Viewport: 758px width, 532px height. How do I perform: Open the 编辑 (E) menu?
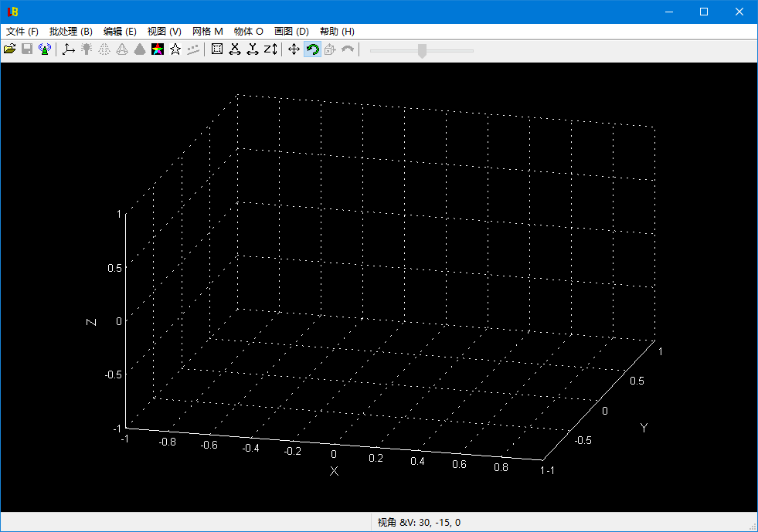120,32
